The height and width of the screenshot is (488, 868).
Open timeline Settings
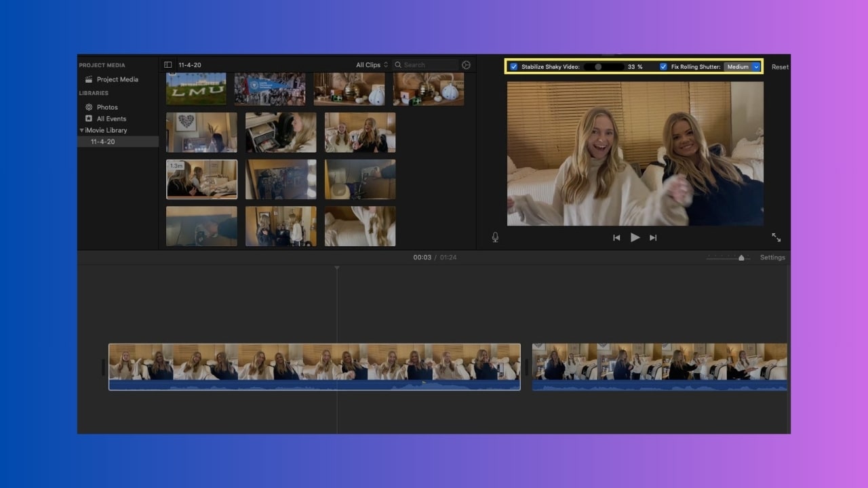click(x=772, y=258)
